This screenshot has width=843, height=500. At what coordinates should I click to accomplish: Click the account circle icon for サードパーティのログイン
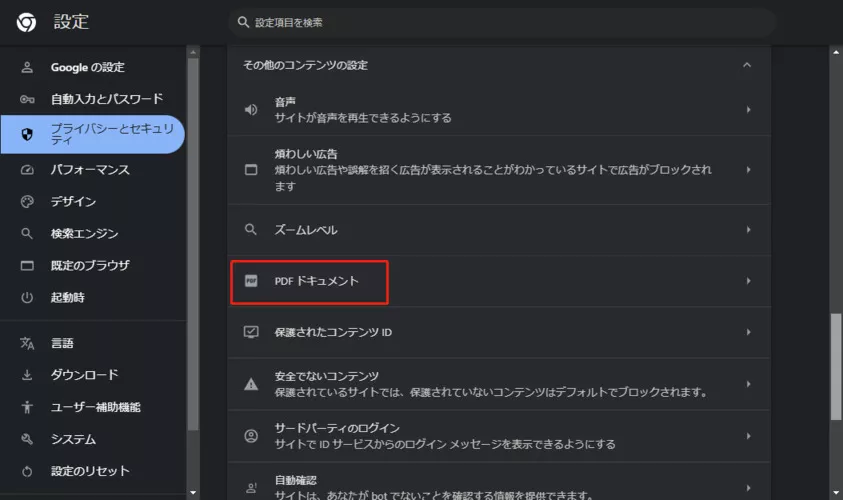coord(251,436)
